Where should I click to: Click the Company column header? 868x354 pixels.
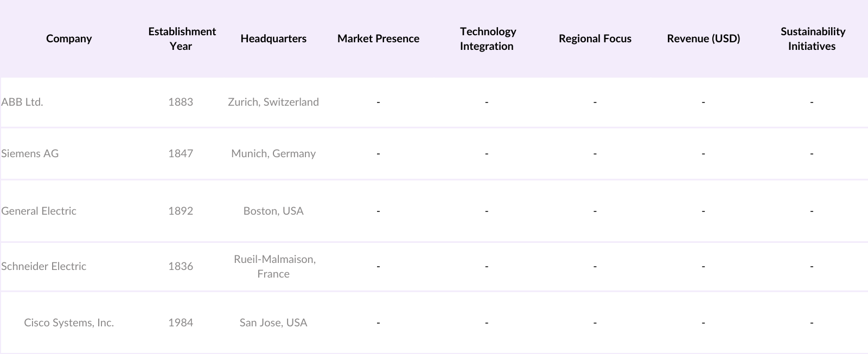(69, 38)
